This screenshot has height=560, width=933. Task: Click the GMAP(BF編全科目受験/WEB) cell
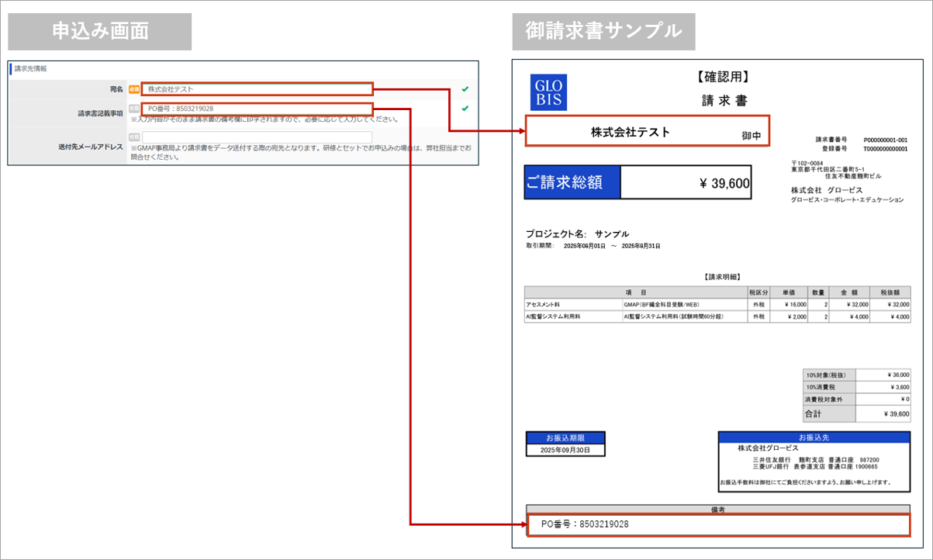click(684, 306)
